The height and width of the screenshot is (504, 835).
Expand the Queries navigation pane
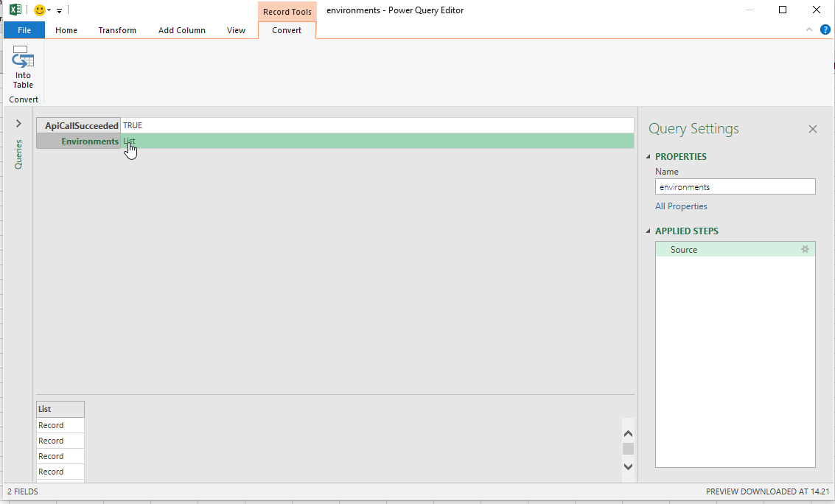pos(18,124)
